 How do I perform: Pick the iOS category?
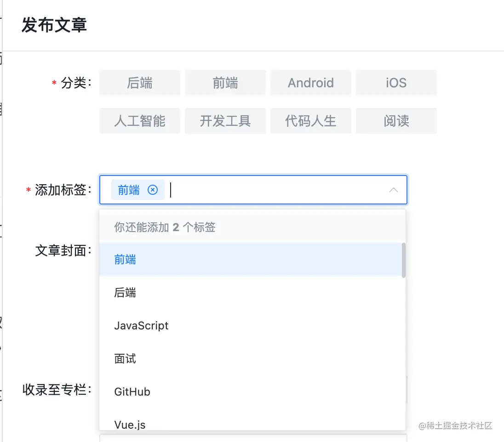point(396,83)
